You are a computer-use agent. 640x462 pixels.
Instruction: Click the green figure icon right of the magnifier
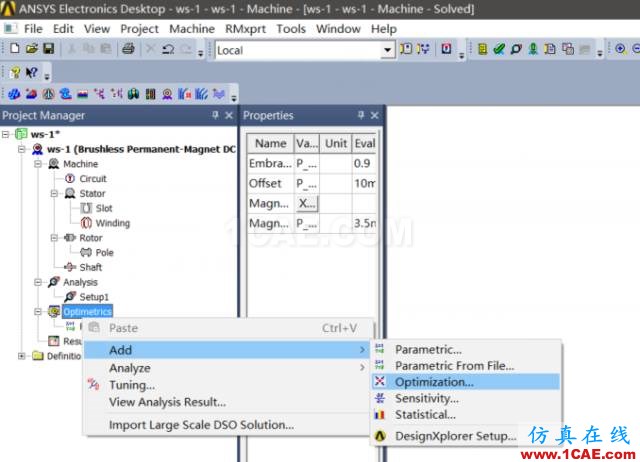click(533, 49)
